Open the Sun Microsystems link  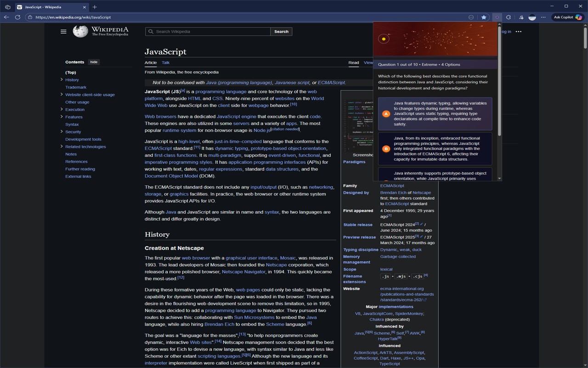pyautogui.click(x=254, y=317)
